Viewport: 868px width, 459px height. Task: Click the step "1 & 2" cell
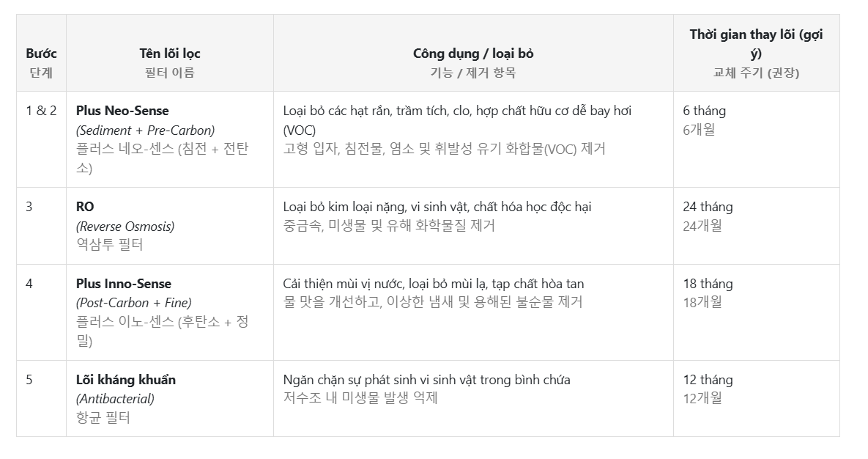click(x=41, y=111)
